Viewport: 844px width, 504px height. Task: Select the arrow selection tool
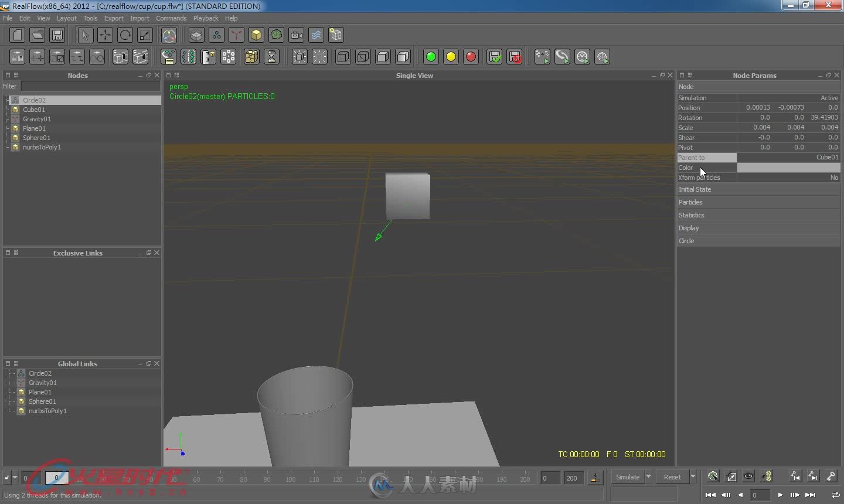pyautogui.click(x=85, y=35)
